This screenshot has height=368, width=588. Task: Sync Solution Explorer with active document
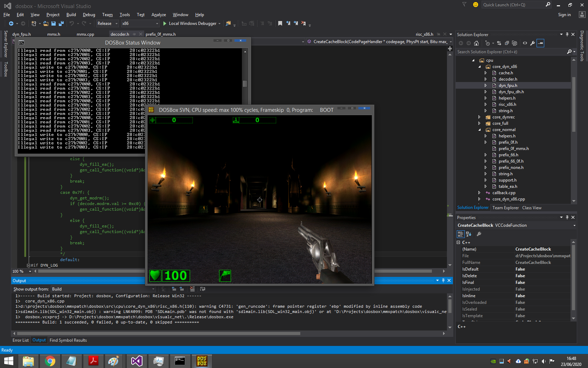pyautogui.click(x=499, y=43)
